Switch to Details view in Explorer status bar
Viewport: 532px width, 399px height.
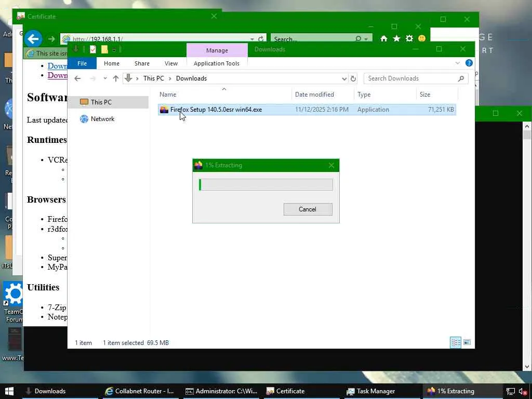click(455, 342)
